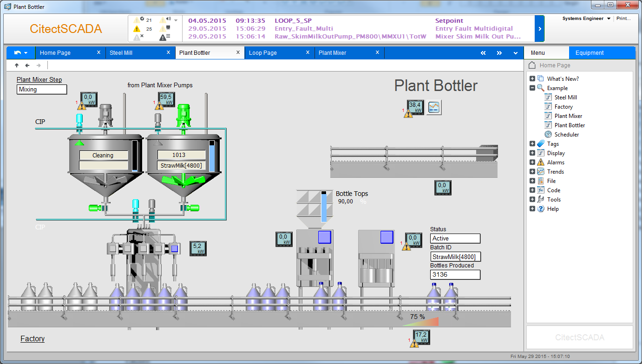642x364 pixels.
Task: Open the trend chart icon near Plant Bottler title
Action: pyautogui.click(x=434, y=107)
